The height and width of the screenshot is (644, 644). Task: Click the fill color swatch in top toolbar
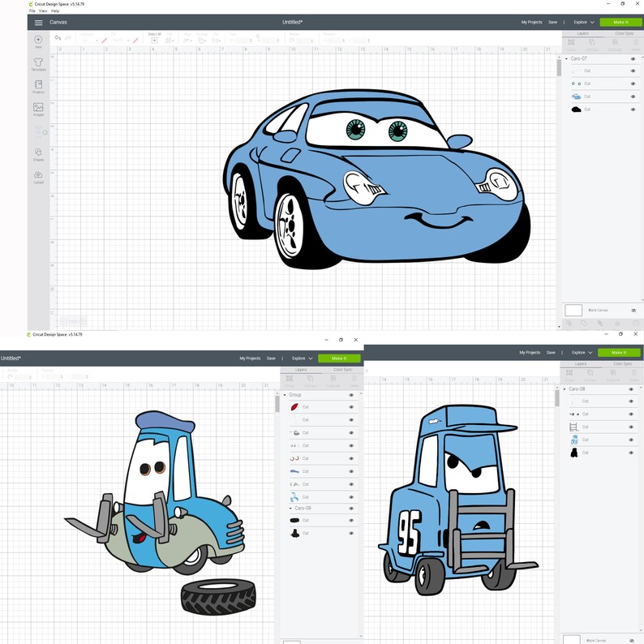click(x=135, y=41)
